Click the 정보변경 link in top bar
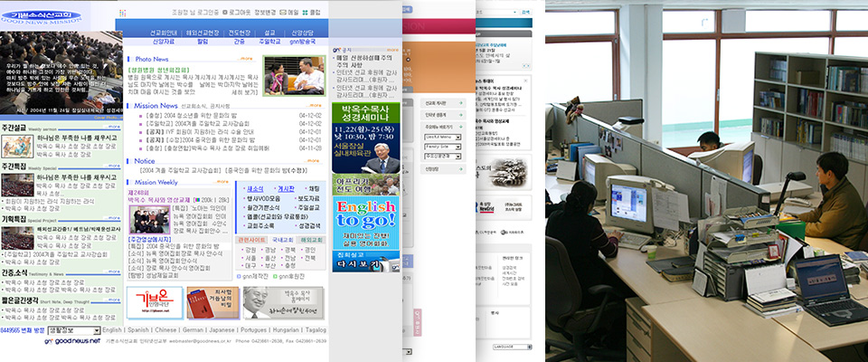This screenshot has width=868, height=362. pyautogui.click(x=266, y=12)
